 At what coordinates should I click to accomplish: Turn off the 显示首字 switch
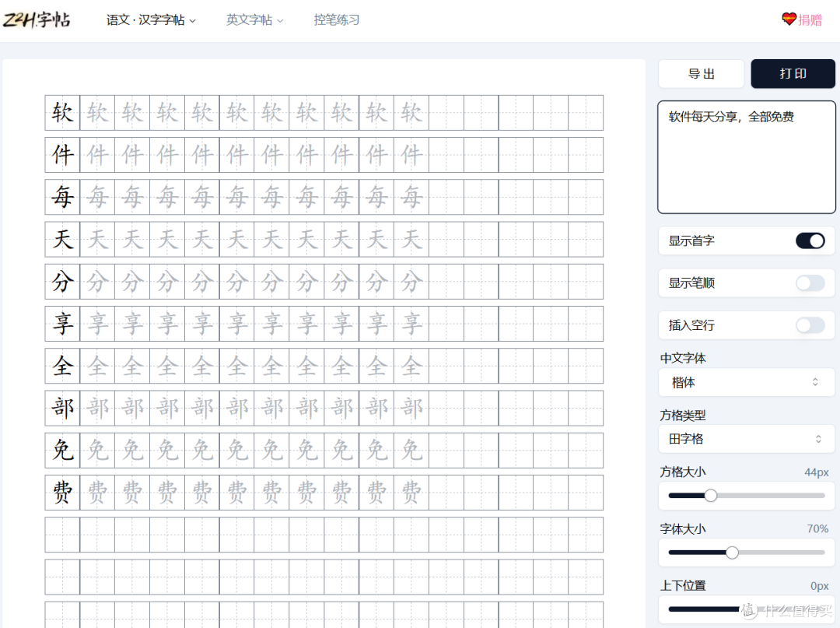point(810,240)
